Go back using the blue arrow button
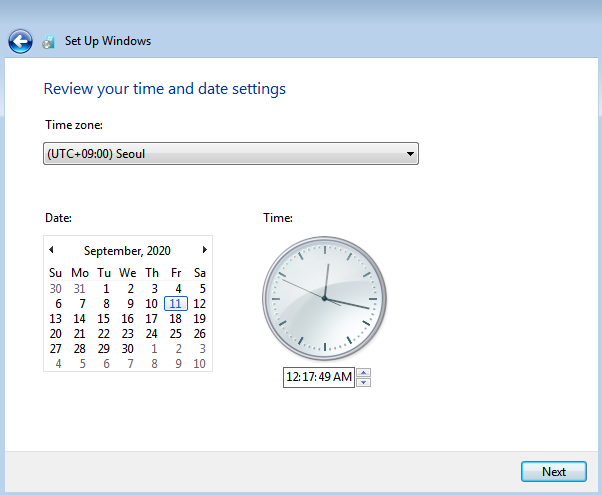 (20, 41)
